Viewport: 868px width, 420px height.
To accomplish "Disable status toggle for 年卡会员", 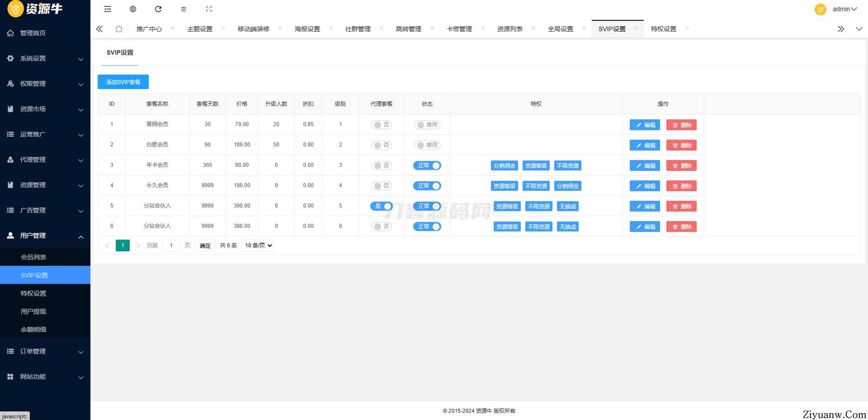I will pos(427,165).
